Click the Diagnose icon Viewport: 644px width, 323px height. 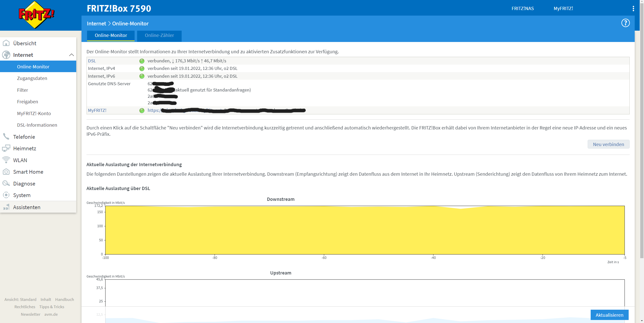point(6,183)
